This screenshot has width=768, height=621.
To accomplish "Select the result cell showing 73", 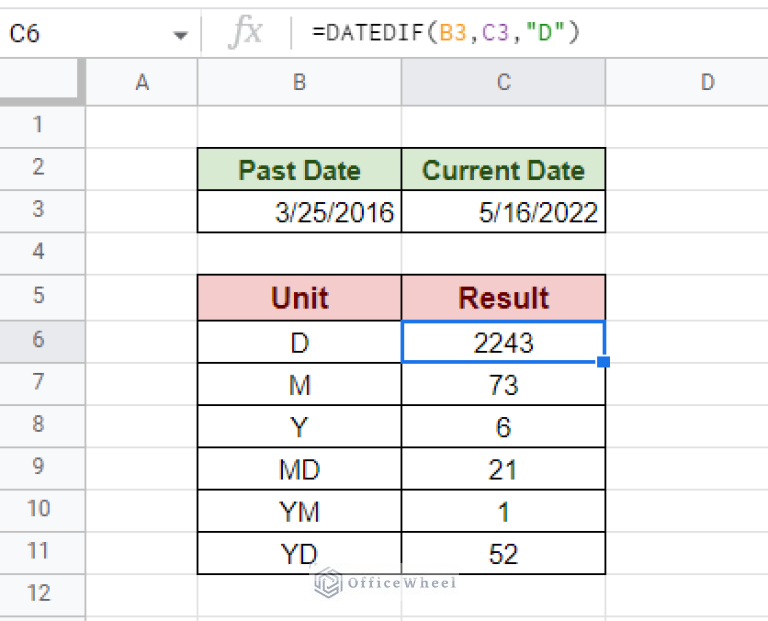I will point(503,385).
